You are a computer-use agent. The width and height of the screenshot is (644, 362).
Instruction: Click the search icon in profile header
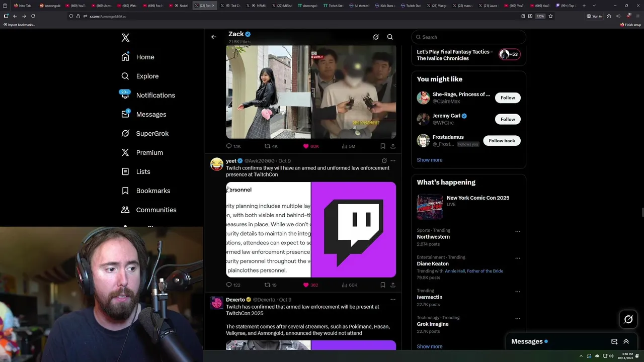(x=390, y=37)
